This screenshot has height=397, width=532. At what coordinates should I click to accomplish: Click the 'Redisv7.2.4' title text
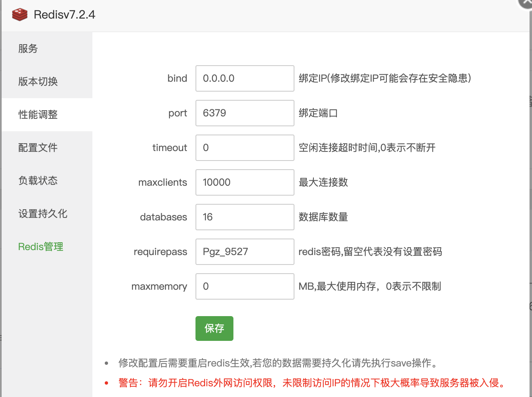pyautogui.click(x=64, y=15)
